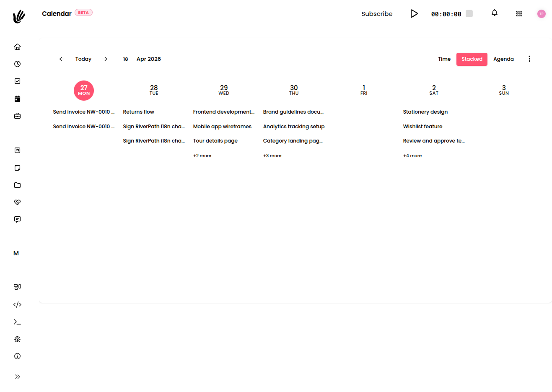Open the briefcase projects icon
552x392 pixels.
click(17, 116)
